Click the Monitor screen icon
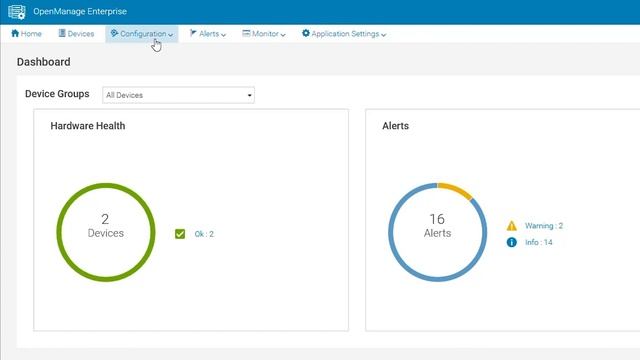 click(x=246, y=33)
